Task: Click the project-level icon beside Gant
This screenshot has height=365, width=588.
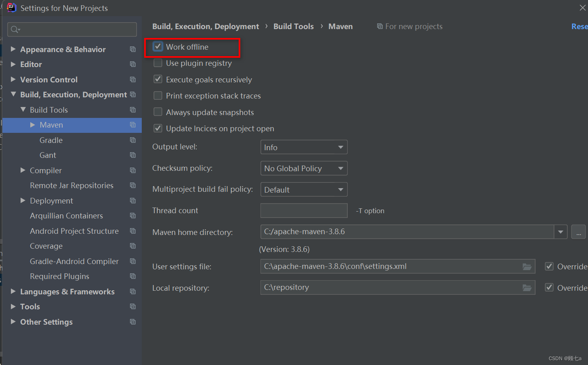Action: pyautogui.click(x=132, y=155)
